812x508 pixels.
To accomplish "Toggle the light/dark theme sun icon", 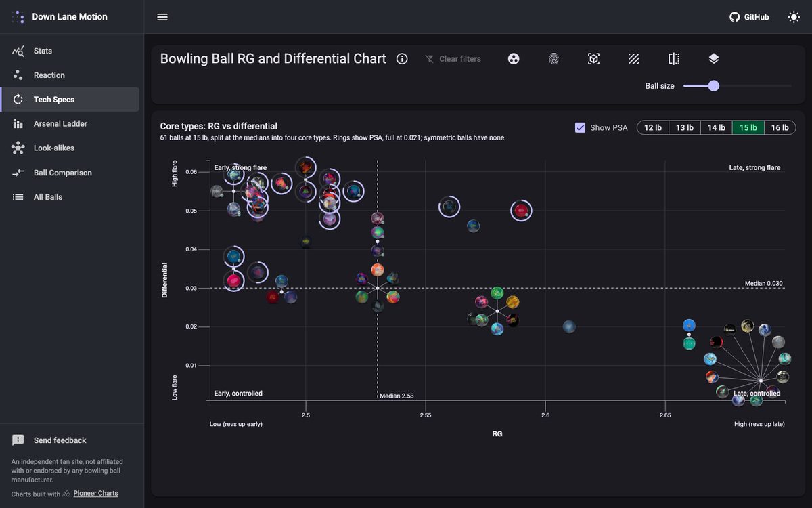I will point(794,17).
